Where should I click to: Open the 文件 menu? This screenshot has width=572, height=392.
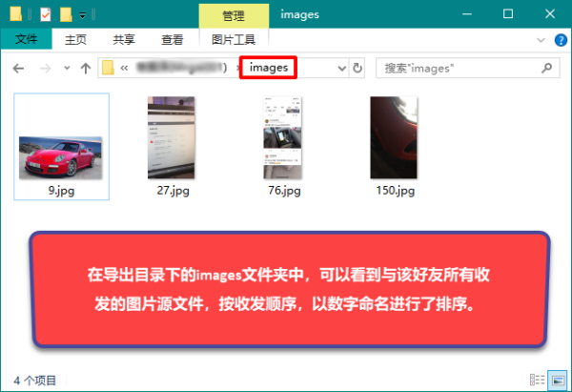coord(27,39)
